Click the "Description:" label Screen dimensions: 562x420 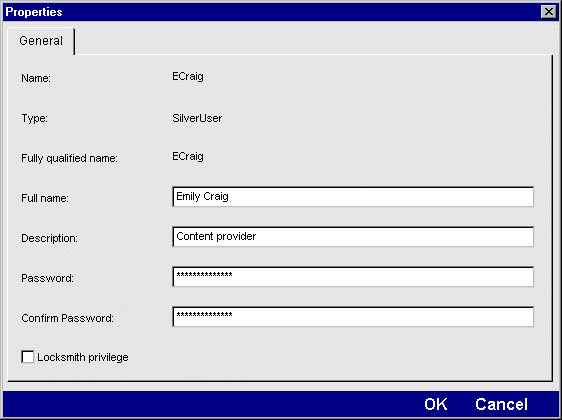click(x=49, y=238)
